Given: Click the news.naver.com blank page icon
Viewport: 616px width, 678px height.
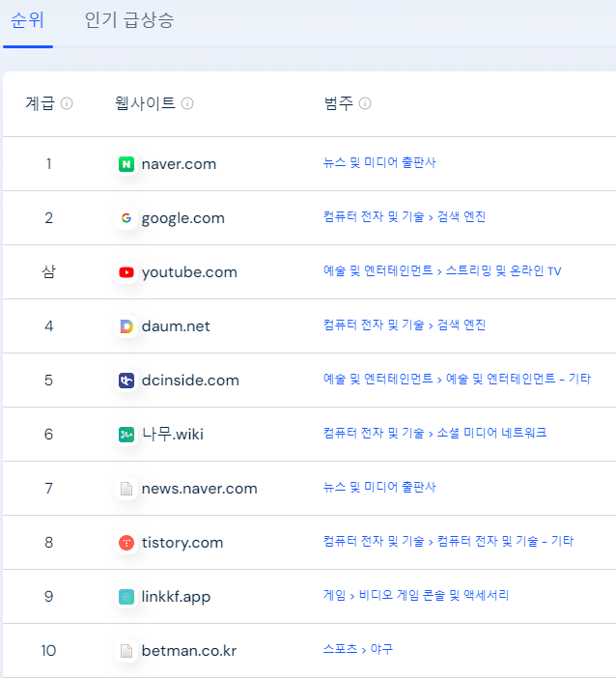Looking at the screenshot, I should [x=126, y=489].
